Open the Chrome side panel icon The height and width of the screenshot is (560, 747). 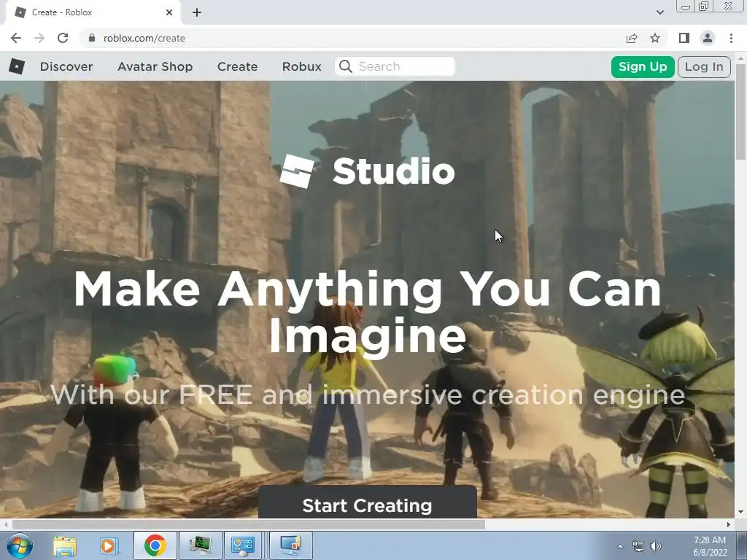pyautogui.click(x=684, y=38)
